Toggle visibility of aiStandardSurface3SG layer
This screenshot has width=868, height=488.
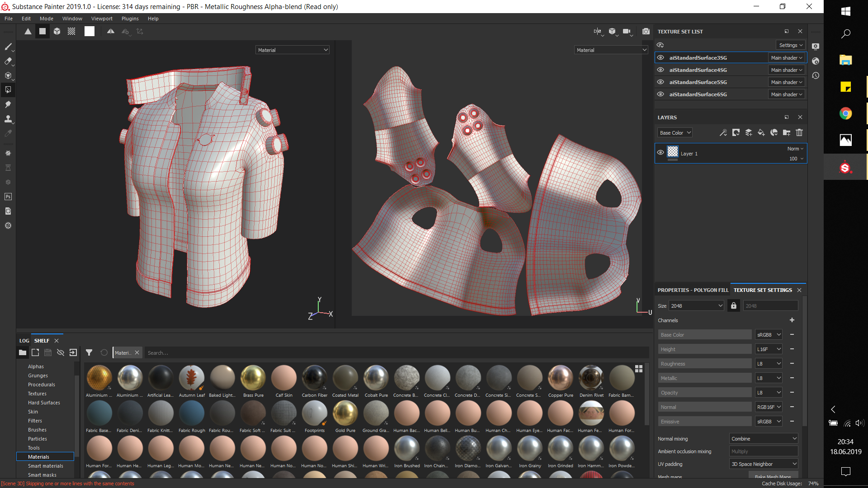click(660, 57)
